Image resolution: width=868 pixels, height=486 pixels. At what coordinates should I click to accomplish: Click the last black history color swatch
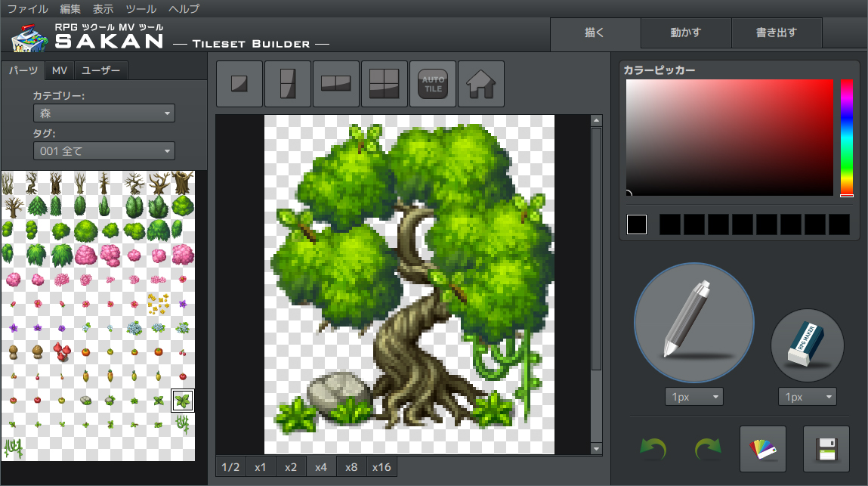pos(839,224)
